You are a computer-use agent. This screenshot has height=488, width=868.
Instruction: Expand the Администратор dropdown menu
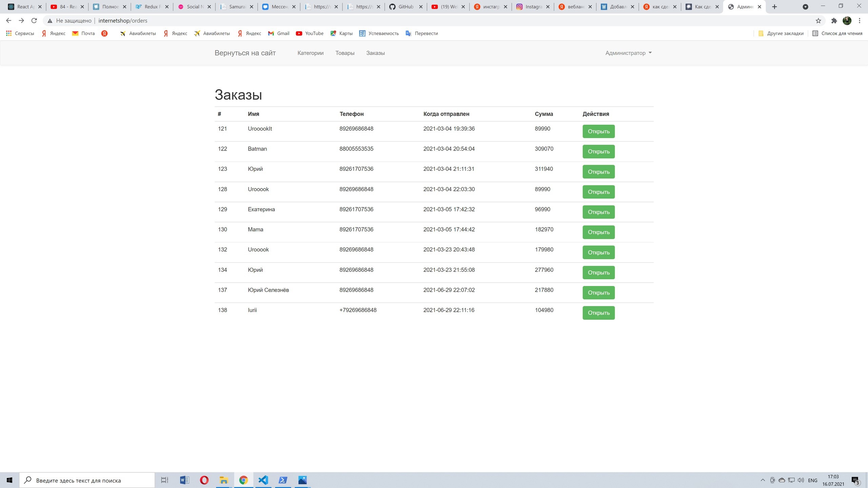pyautogui.click(x=628, y=53)
